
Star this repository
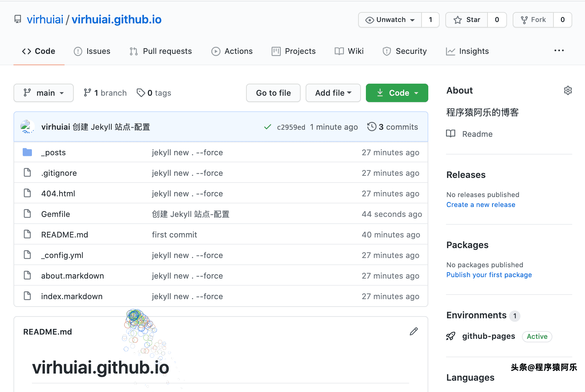coord(467,20)
